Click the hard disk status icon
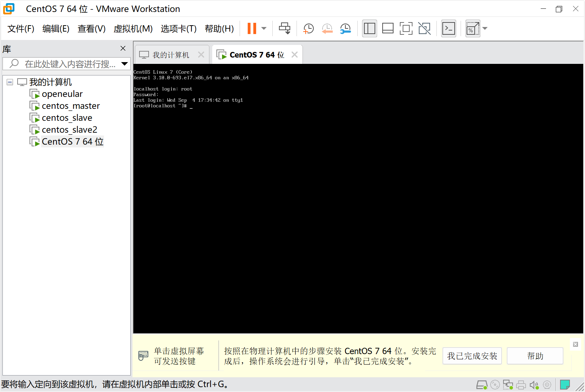This screenshot has height=392, width=585. (x=482, y=385)
